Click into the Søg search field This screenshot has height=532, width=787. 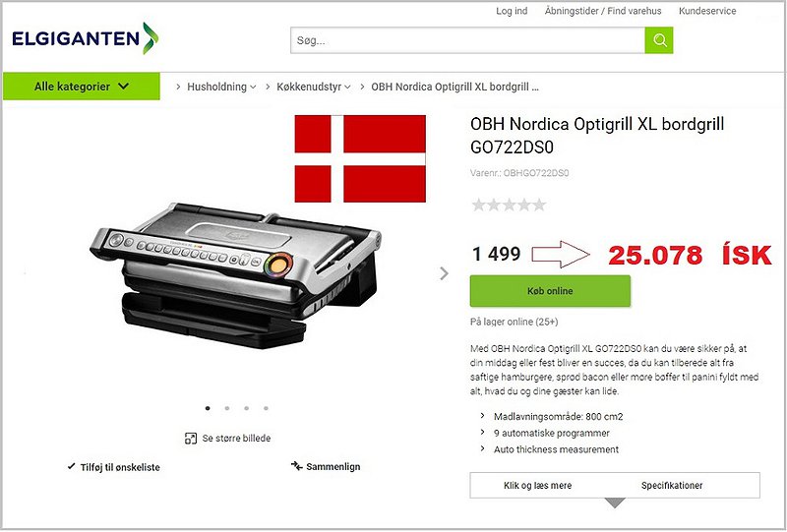[x=468, y=40]
